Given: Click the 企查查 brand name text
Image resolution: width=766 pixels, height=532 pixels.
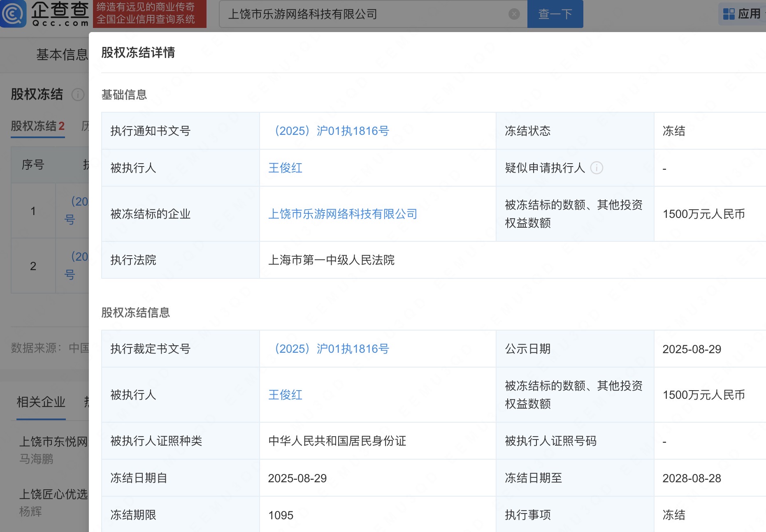Looking at the screenshot, I should click(60, 10).
